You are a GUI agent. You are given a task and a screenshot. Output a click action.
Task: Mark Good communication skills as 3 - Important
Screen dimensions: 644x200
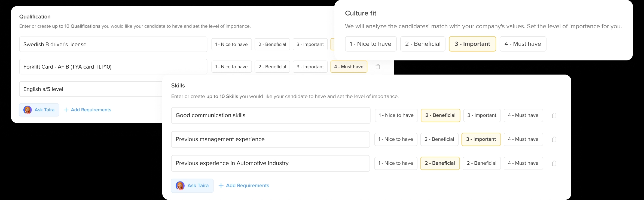pyautogui.click(x=481, y=115)
